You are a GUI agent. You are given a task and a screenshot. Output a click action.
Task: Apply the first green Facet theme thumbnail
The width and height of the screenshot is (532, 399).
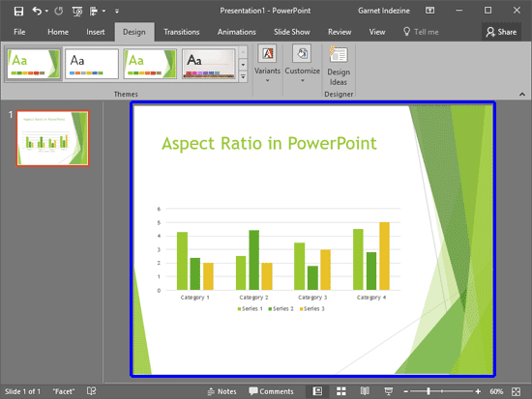pyautogui.click(x=33, y=64)
